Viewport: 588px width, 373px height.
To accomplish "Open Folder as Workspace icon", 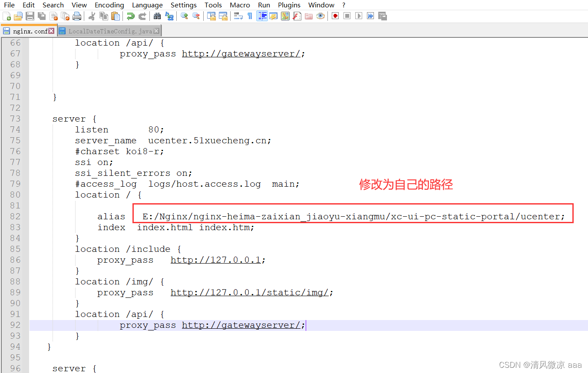I will click(309, 17).
